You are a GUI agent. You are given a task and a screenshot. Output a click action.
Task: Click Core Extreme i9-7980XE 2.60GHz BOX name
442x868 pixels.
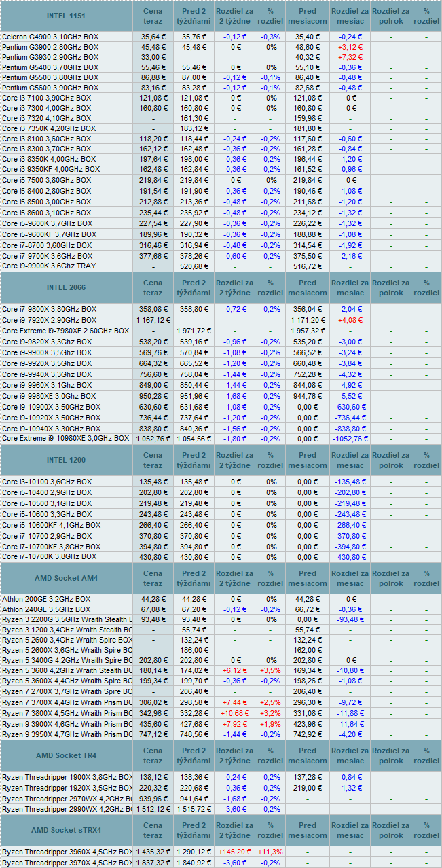65,331
